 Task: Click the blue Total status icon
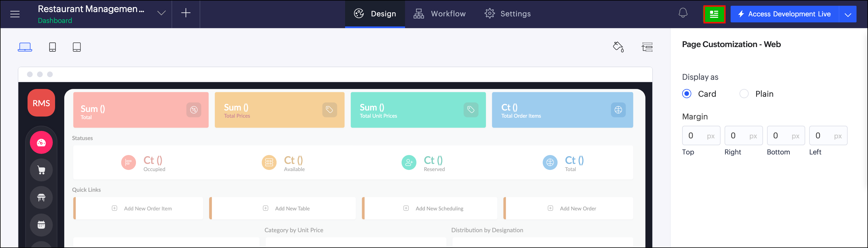(550, 162)
